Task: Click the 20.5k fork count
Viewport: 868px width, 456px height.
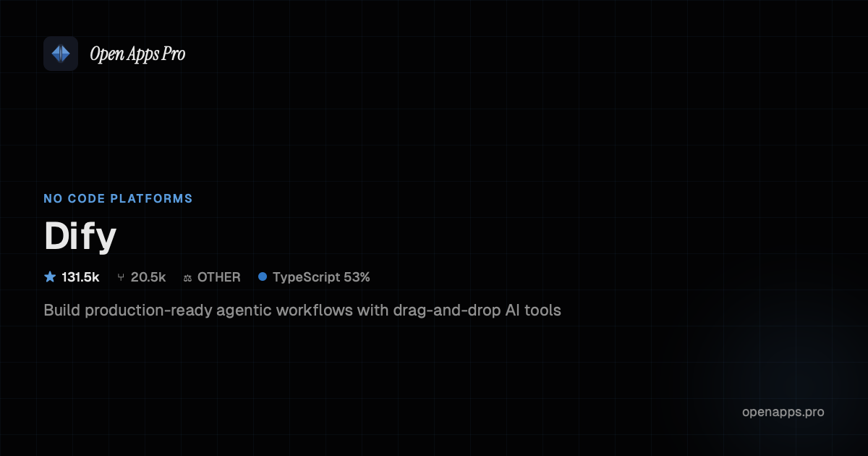Action: point(148,277)
